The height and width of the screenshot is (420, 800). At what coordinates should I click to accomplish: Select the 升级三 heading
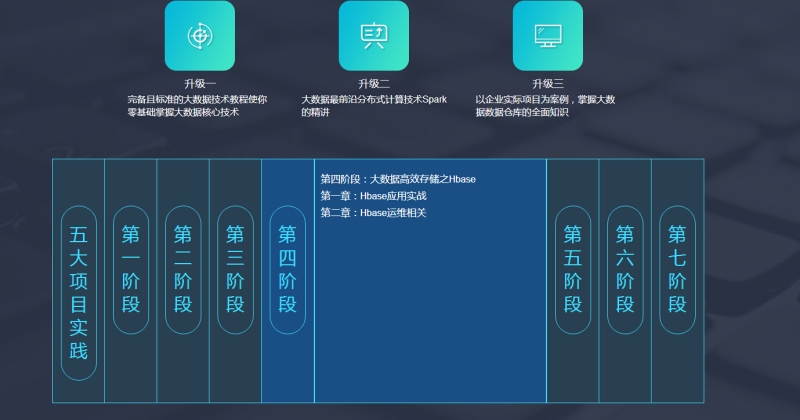click(x=547, y=84)
